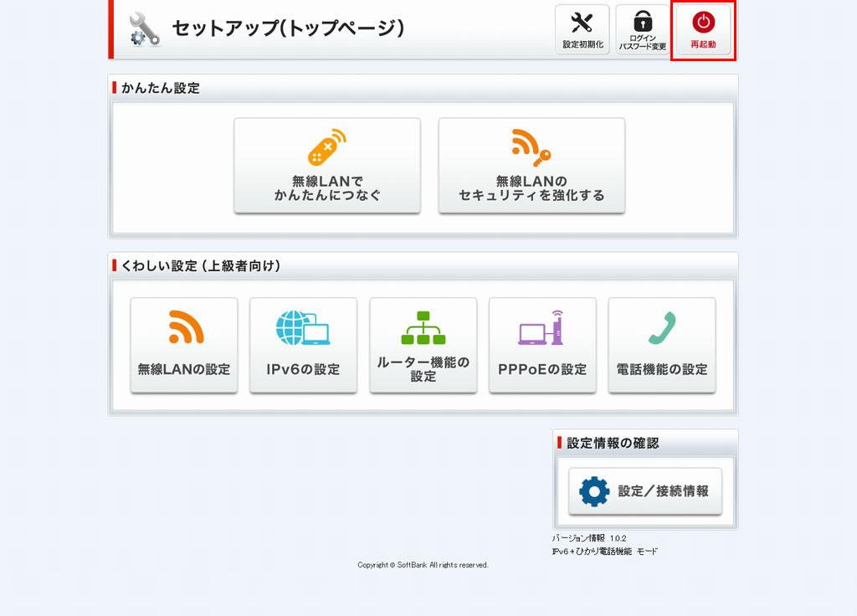
Task: Click Copyright SoftBank footer text
Action: pyautogui.click(x=423, y=565)
